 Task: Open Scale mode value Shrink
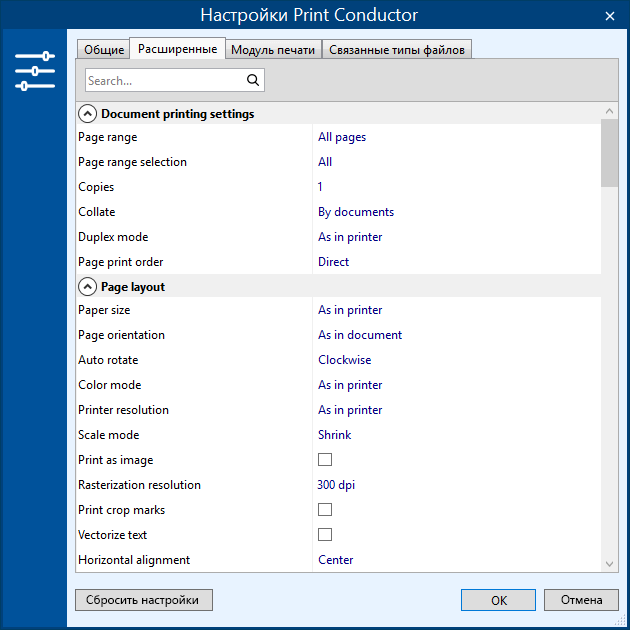pos(334,434)
